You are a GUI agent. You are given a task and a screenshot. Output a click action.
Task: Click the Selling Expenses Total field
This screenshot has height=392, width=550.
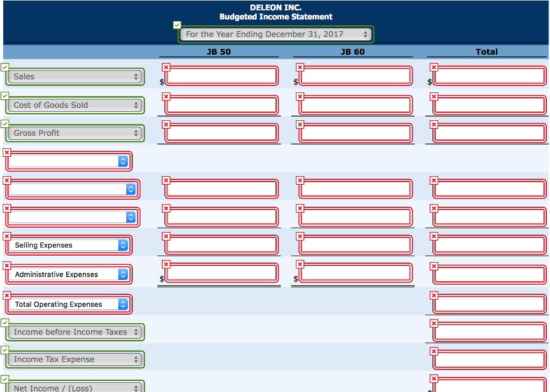[x=490, y=245]
